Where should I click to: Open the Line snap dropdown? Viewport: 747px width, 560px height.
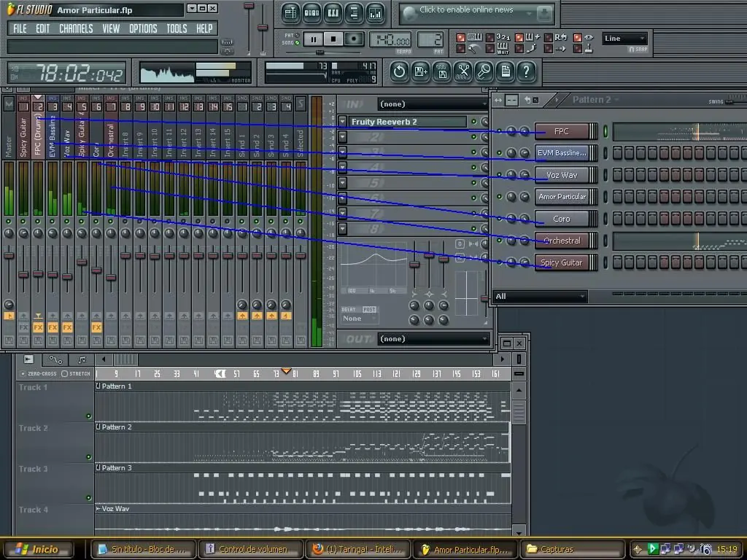point(624,39)
